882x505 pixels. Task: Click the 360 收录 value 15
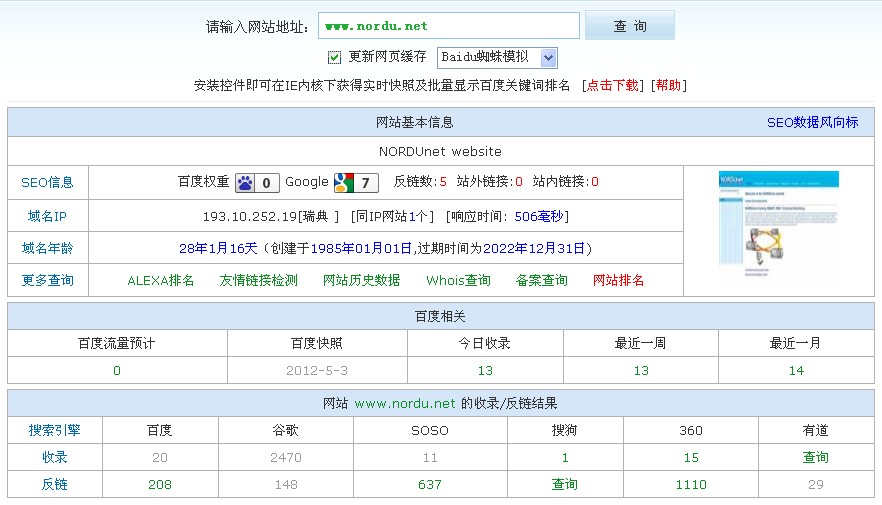coord(691,458)
